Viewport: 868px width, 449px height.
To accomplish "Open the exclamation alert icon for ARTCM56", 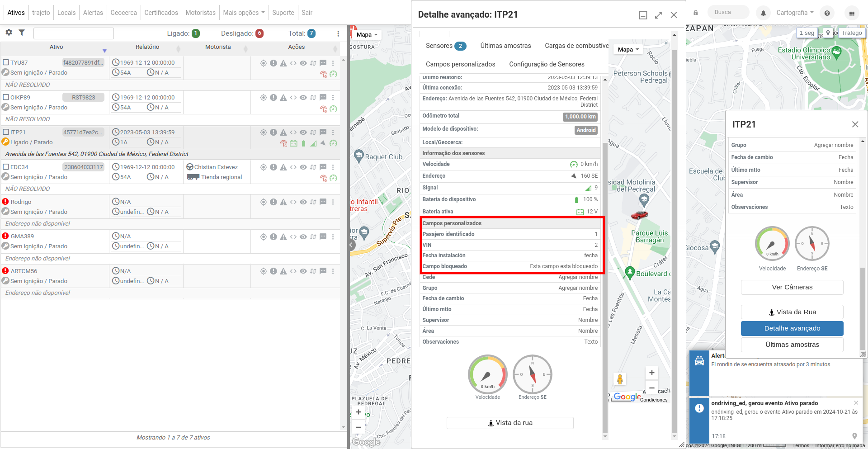I will click(274, 271).
